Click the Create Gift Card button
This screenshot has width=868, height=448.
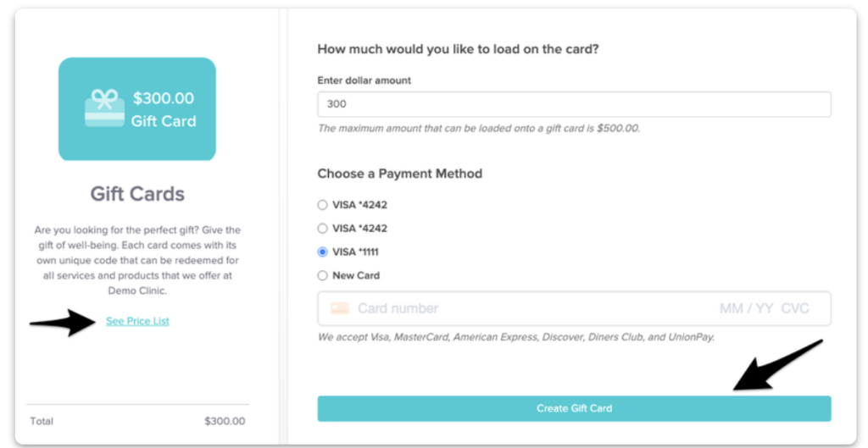[574, 408]
